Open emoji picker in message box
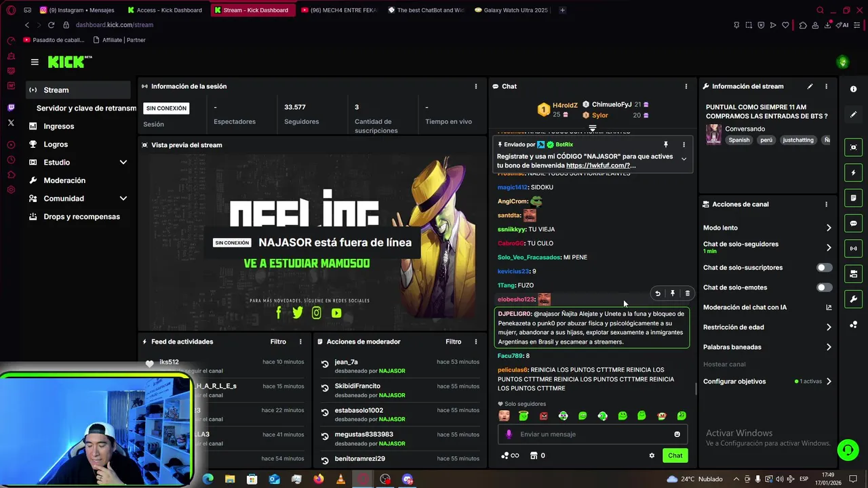Image resolution: width=868 pixels, height=488 pixels. pyautogui.click(x=677, y=434)
